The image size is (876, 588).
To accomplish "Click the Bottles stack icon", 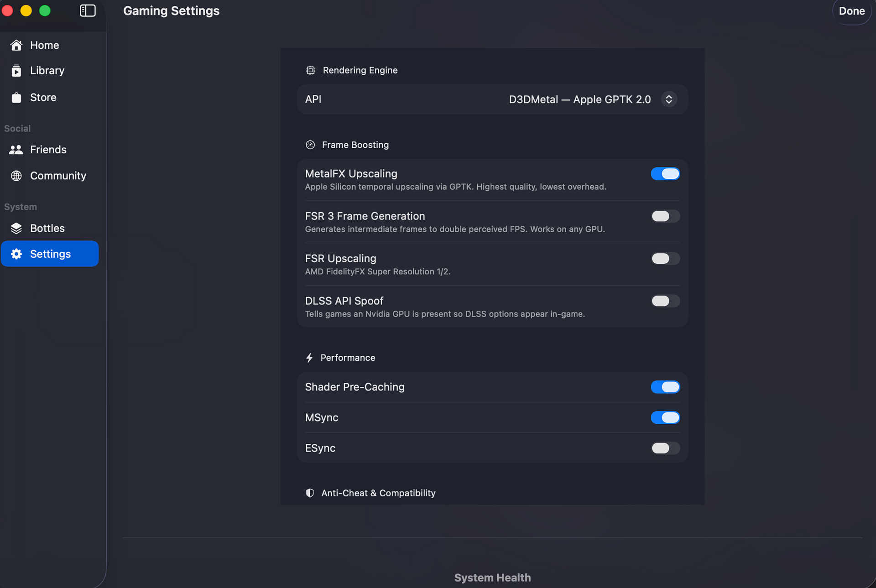I will point(16,228).
